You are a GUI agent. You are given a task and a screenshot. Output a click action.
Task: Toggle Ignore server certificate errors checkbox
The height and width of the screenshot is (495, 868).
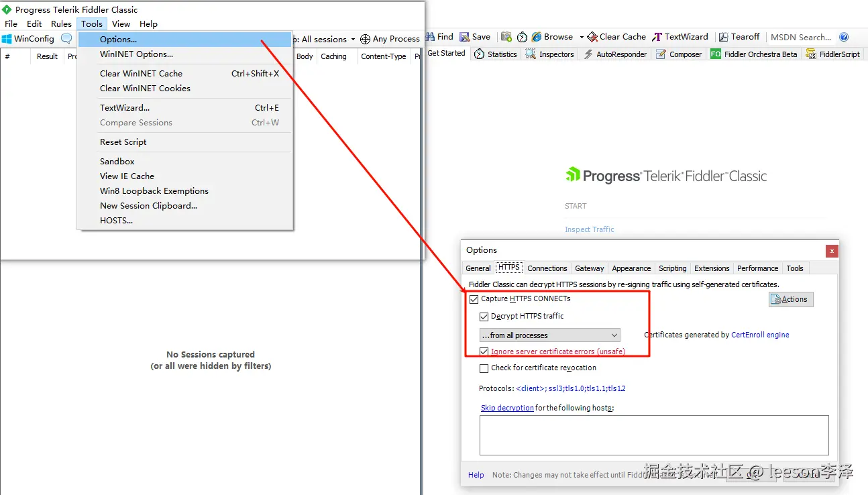tap(484, 351)
